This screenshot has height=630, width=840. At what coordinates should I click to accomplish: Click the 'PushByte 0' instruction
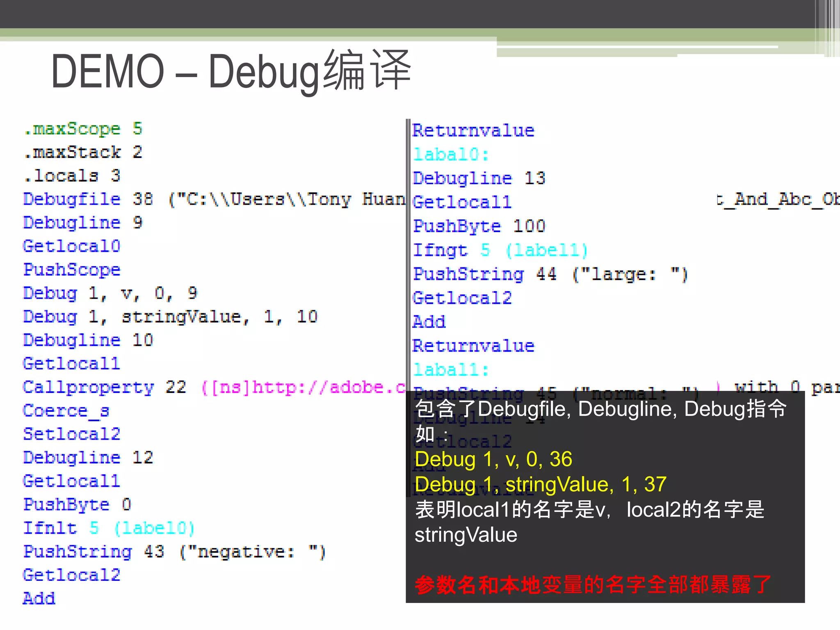click(77, 505)
